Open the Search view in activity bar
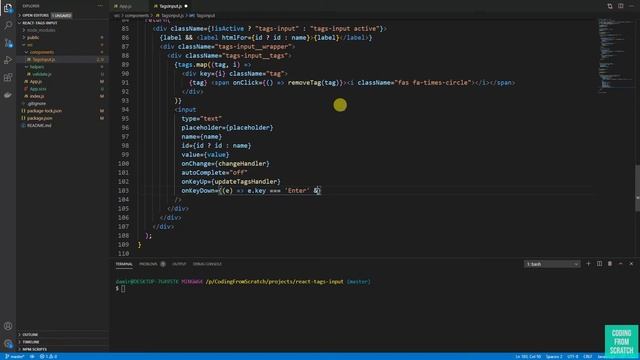The image size is (640, 360). [8, 25]
